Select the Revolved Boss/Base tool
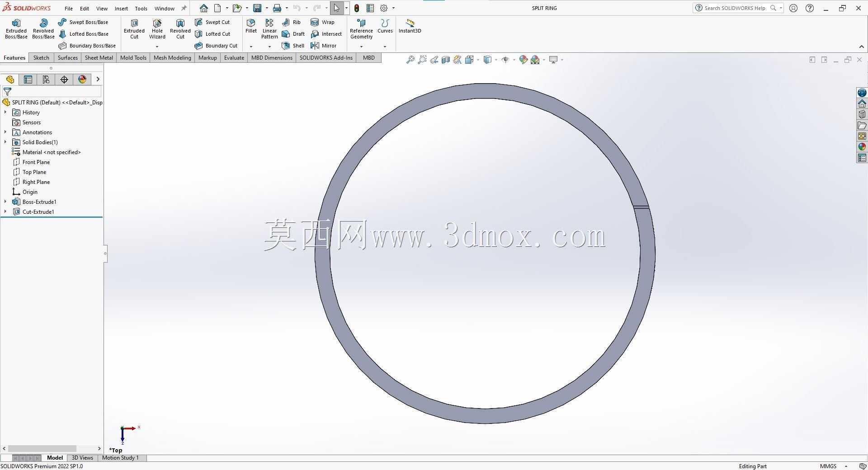Viewport: 868px width, 470px height. point(43,29)
